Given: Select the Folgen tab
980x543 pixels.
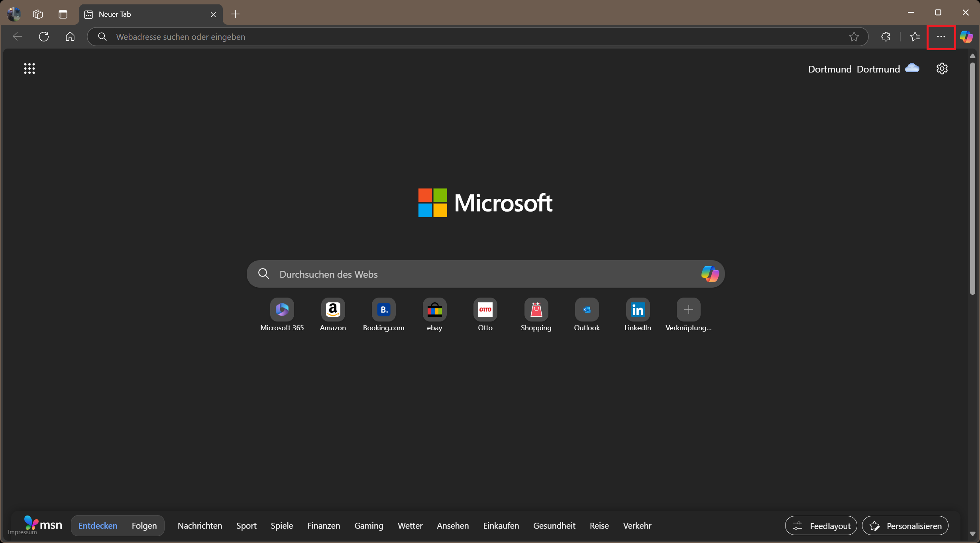Looking at the screenshot, I should 144,526.
